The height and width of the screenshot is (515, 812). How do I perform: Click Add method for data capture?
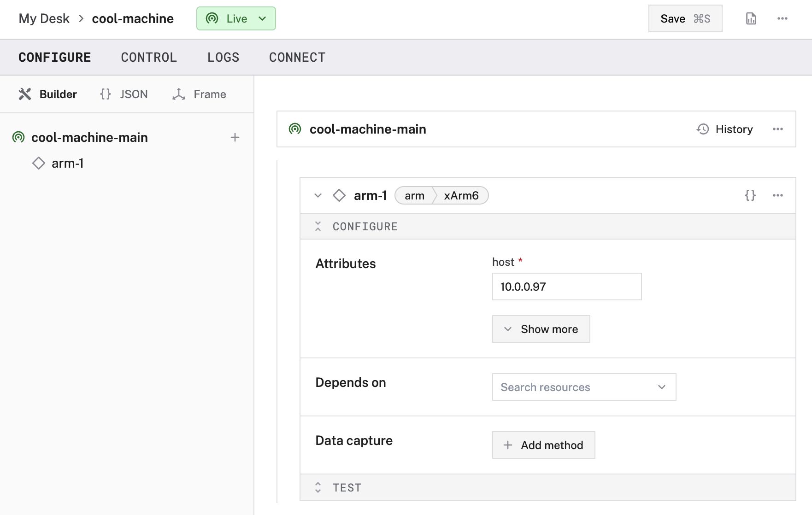[543, 445]
